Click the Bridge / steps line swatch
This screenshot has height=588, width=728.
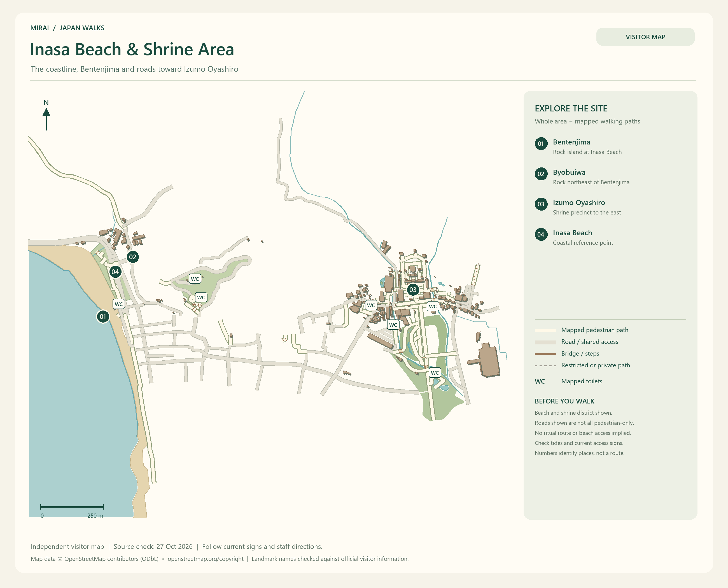pyautogui.click(x=545, y=354)
